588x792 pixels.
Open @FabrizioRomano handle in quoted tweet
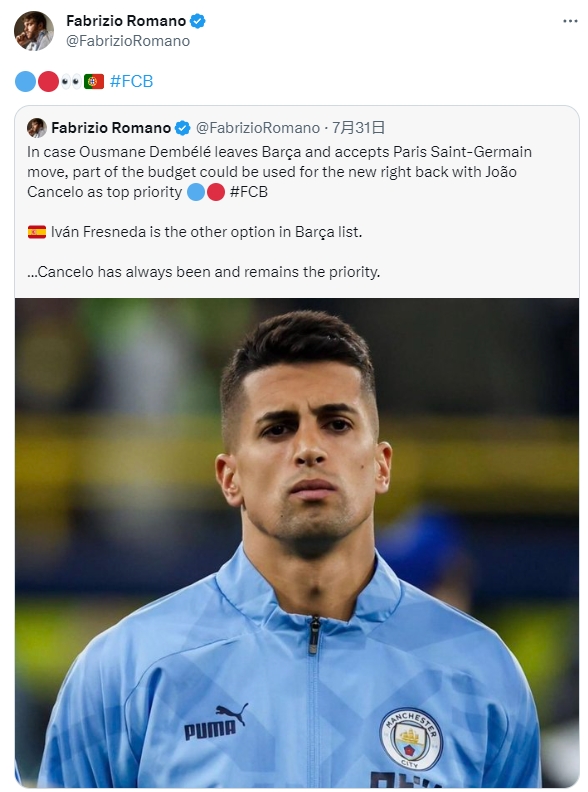point(258,128)
